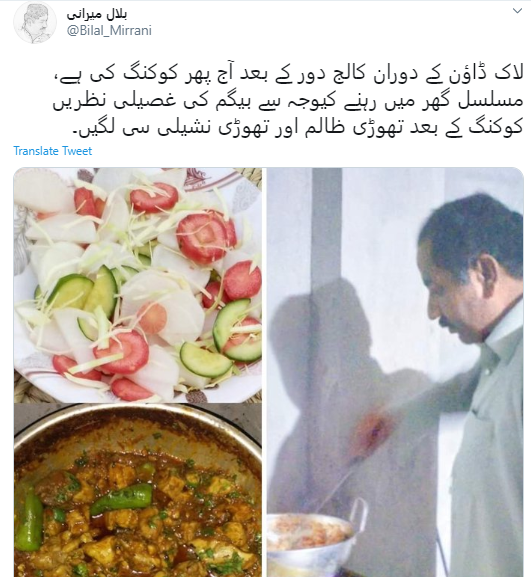531x577 pixels.
Task: Click the first line of Urdu tweet text
Action: pyautogui.click(x=287, y=75)
